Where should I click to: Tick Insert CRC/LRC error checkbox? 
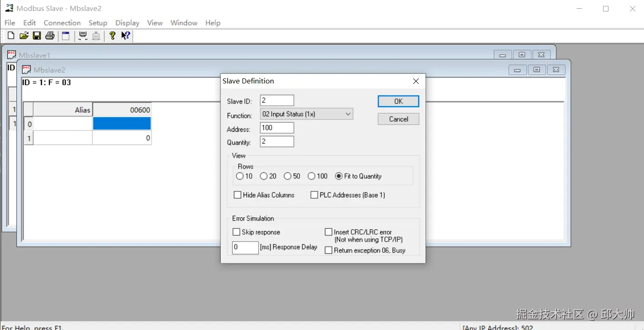tap(329, 232)
